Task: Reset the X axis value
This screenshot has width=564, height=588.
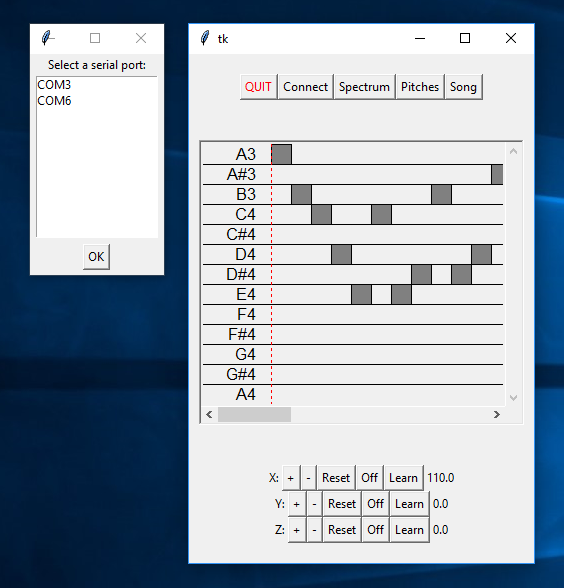Action: [336, 478]
